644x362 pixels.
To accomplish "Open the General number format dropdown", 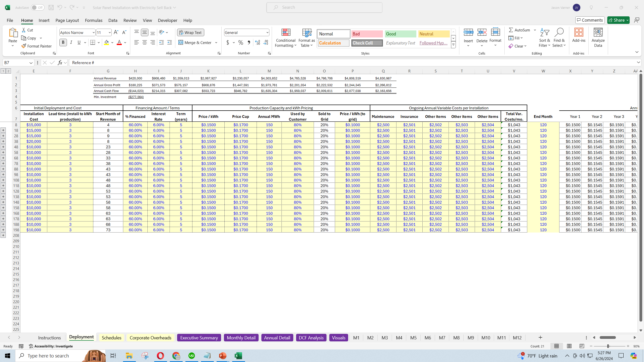I will coord(267,32).
